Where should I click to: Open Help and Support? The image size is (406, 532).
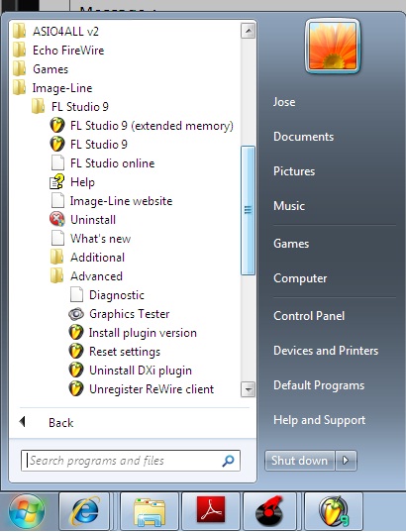click(x=319, y=420)
